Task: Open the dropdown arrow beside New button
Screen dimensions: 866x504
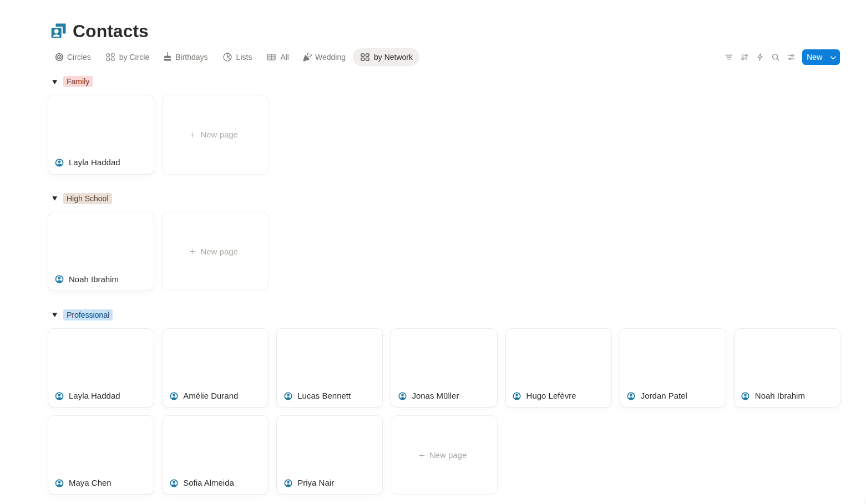Action: point(833,57)
